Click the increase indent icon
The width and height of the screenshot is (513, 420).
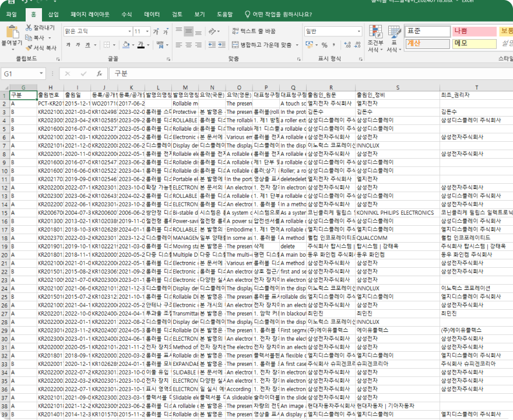[x=221, y=45]
